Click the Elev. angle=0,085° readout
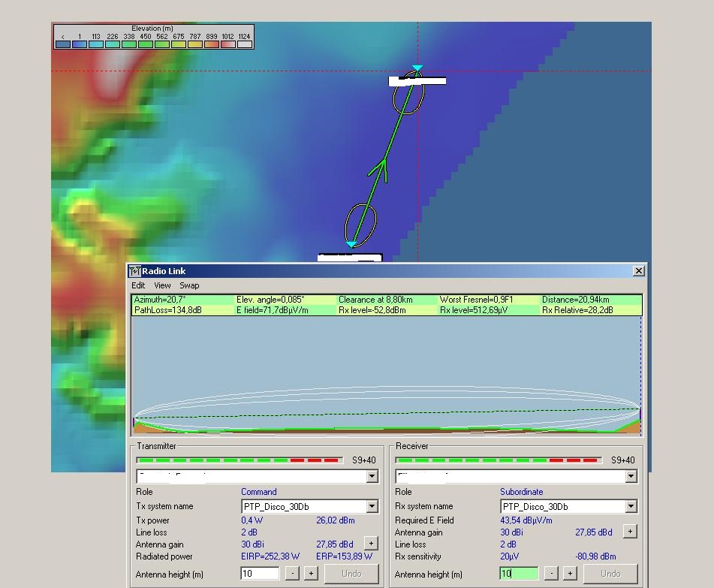 270,300
